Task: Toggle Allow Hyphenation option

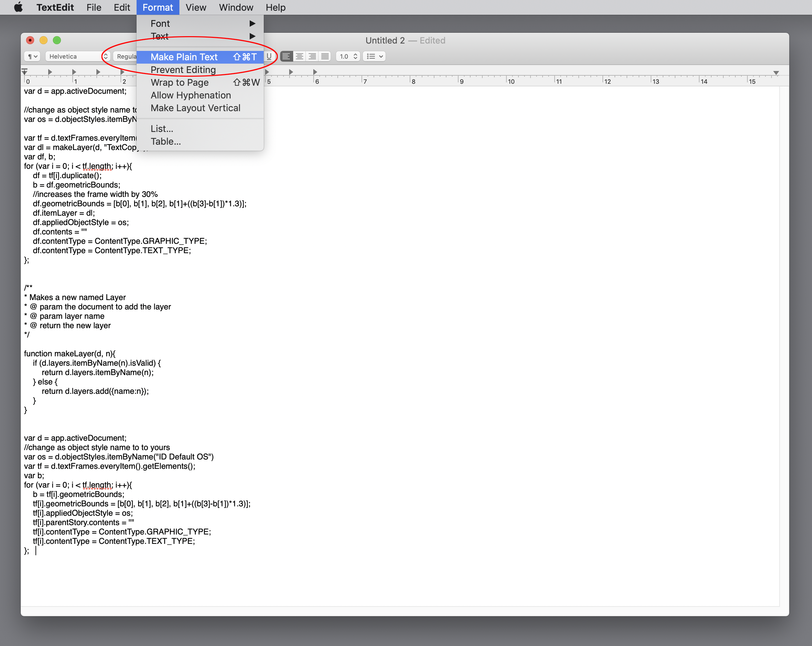Action: [190, 95]
